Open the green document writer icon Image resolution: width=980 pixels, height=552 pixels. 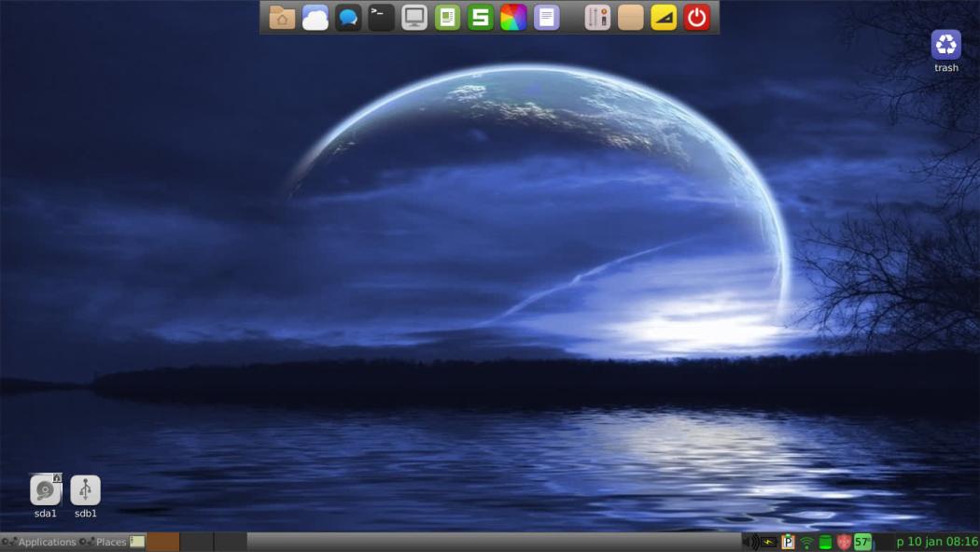point(447,18)
